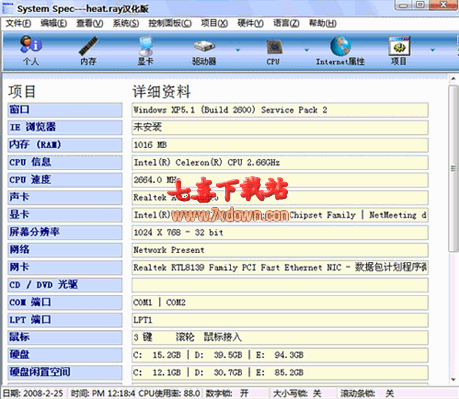Click the CPU 速度 item label
The height and width of the screenshot is (399, 459).
click(65, 180)
